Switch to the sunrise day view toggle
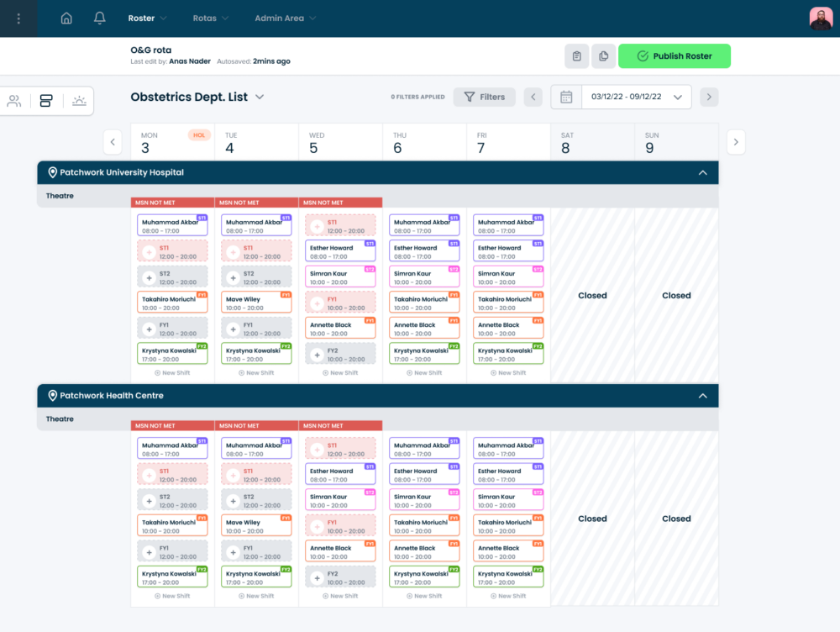The height and width of the screenshot is (632, 840). (x=79, y=101)
